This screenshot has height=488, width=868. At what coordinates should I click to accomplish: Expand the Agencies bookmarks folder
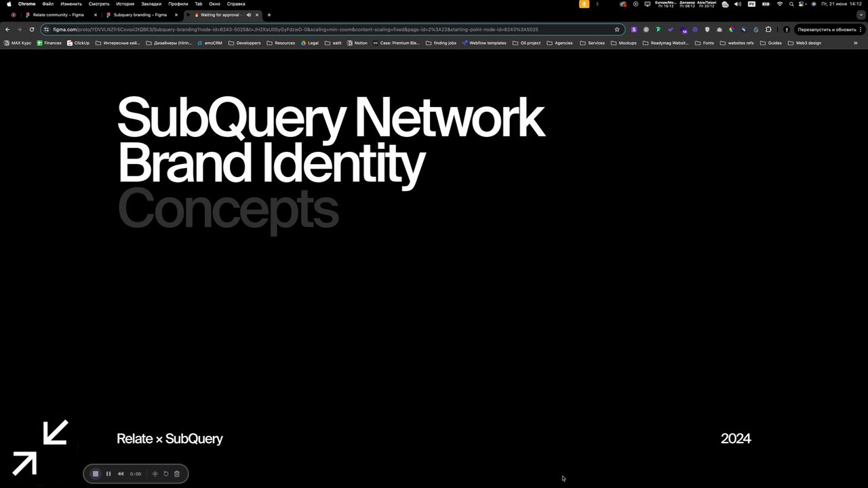[559, 43]
